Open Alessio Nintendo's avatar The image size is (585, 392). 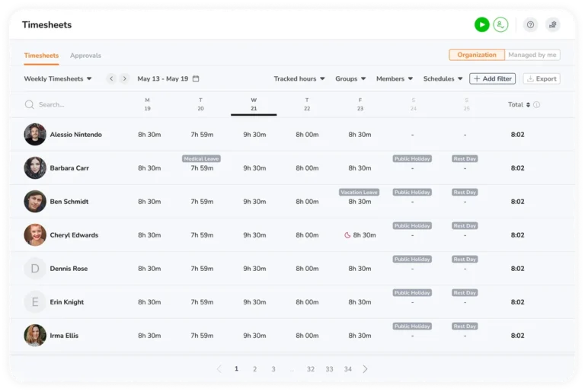pyautogui.click(x=35, y=134)
